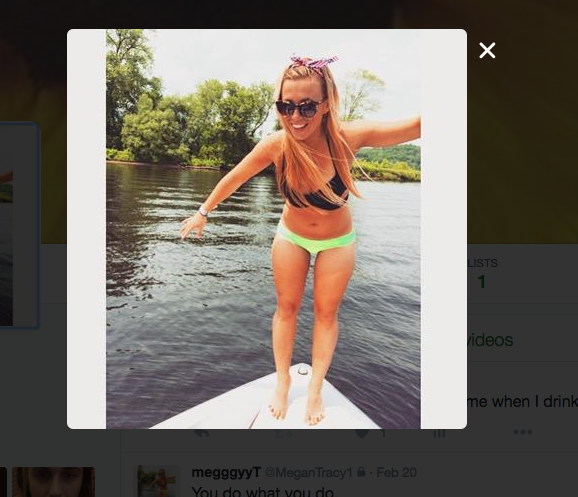Screen dimensions: 578x497
Task: Open the three-dot more options menu
Action: click(x=523, y=432)
